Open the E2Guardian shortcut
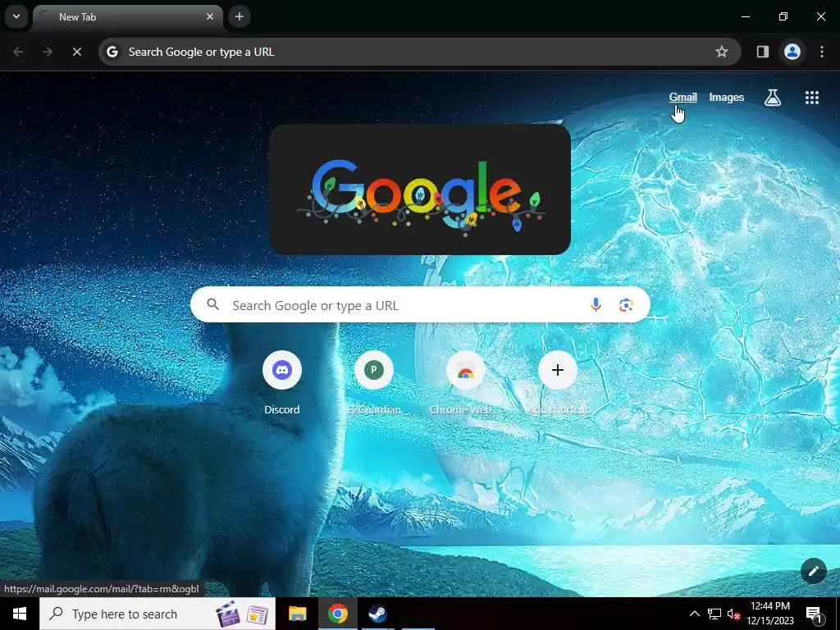Image resolution: width=840 pixels, height=630 pixels. pos(374,384)
